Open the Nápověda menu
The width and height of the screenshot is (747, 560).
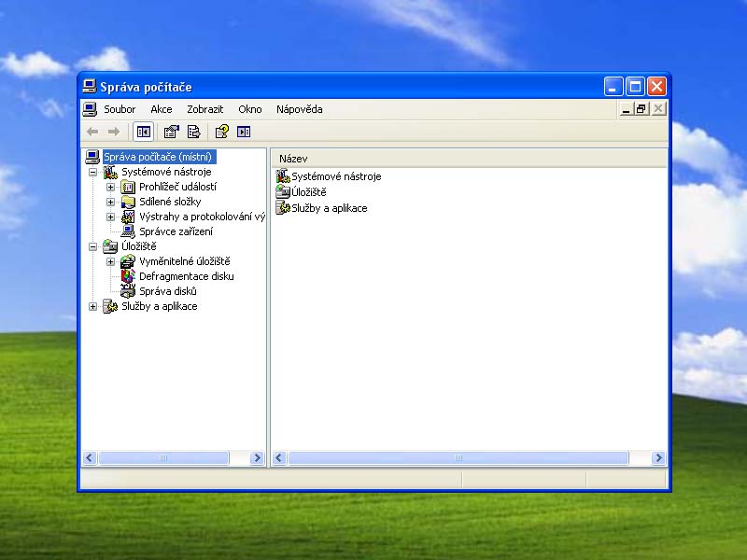[x=299, y=109]
